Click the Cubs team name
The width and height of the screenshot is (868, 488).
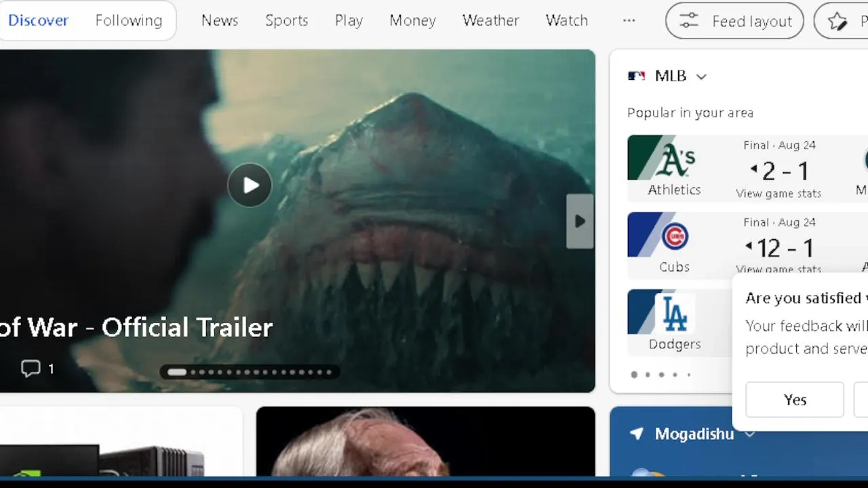pyautogui.click(x=674, y=267)
